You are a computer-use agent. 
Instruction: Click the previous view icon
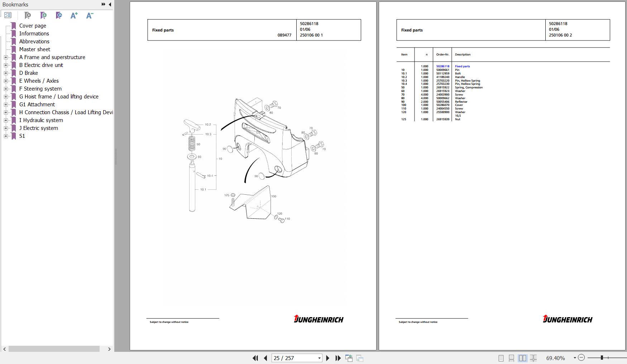tap(349, 358)
